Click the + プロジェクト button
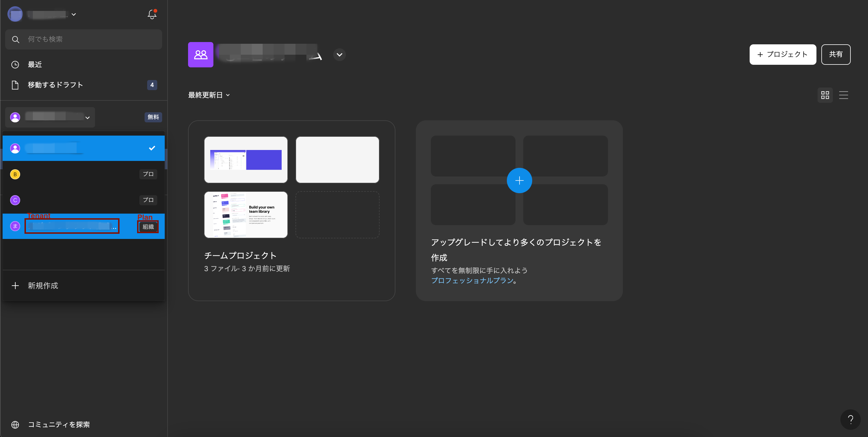The width and height of the screenshot is (868, 437). pyautogui.click(x=782, y=55)
